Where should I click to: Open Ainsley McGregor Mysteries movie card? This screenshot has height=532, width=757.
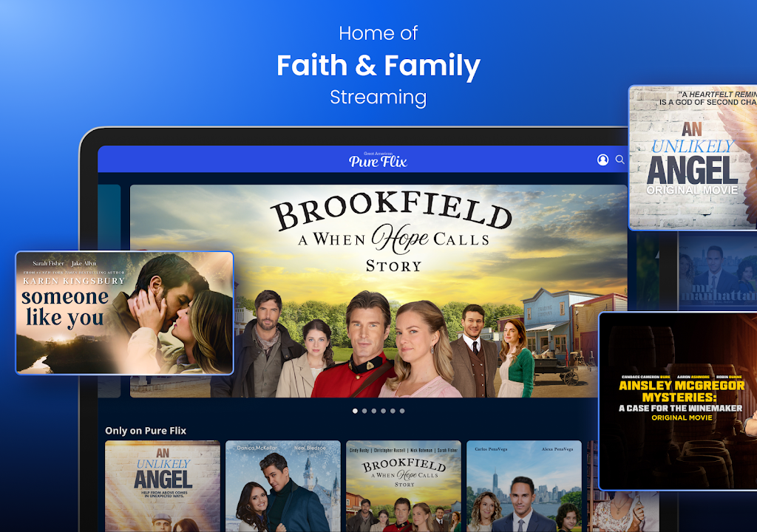coord(678,401)
